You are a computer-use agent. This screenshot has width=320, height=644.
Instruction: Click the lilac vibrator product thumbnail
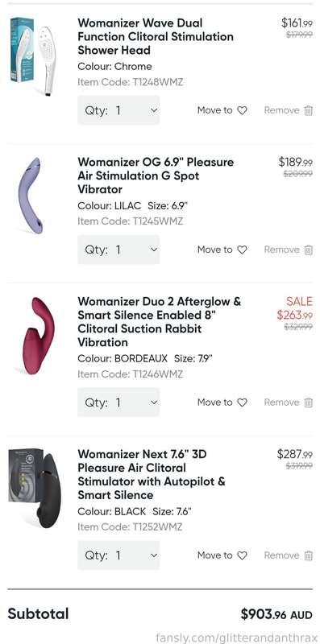[31, 196]
